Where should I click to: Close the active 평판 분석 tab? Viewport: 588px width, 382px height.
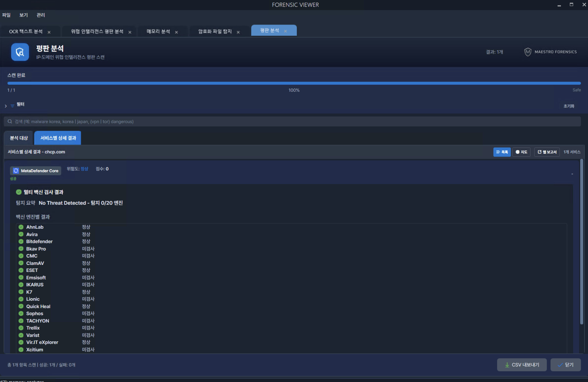click(x=285, y=31)
